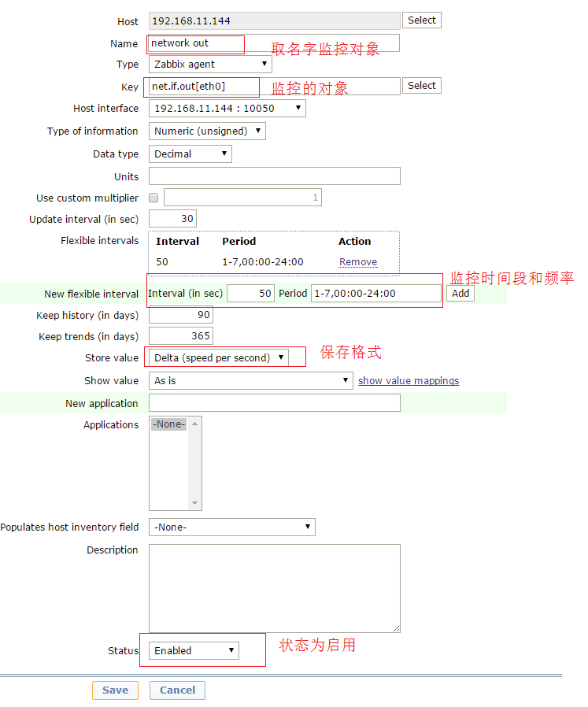Click the period text 1-7,00:00-24:00 in the table
Screen dimensions: 588x707
pyautogui.click(x=262, y=262)
